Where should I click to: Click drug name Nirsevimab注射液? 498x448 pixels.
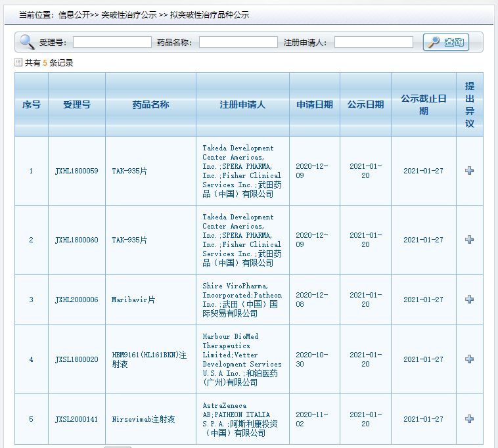[x=143, y=419]
